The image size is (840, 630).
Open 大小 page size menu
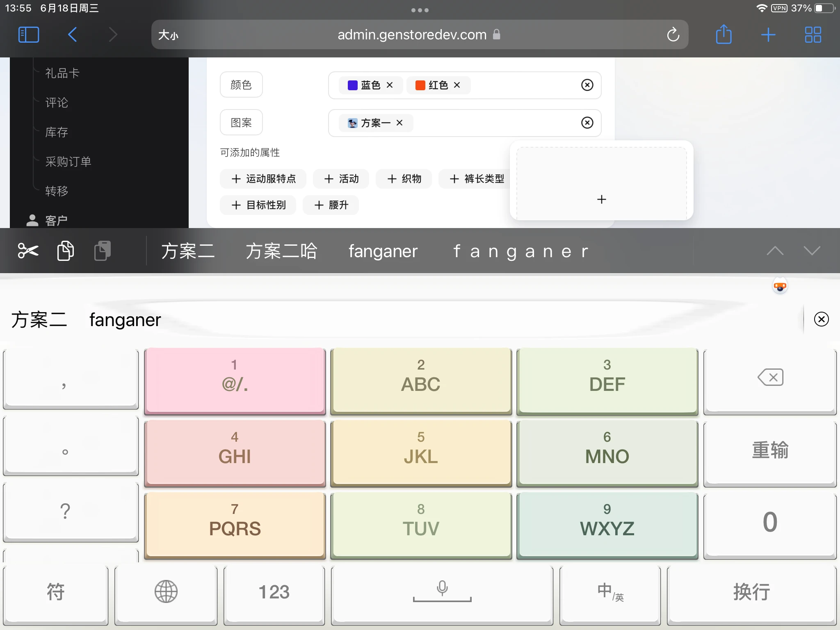(168, 35)
